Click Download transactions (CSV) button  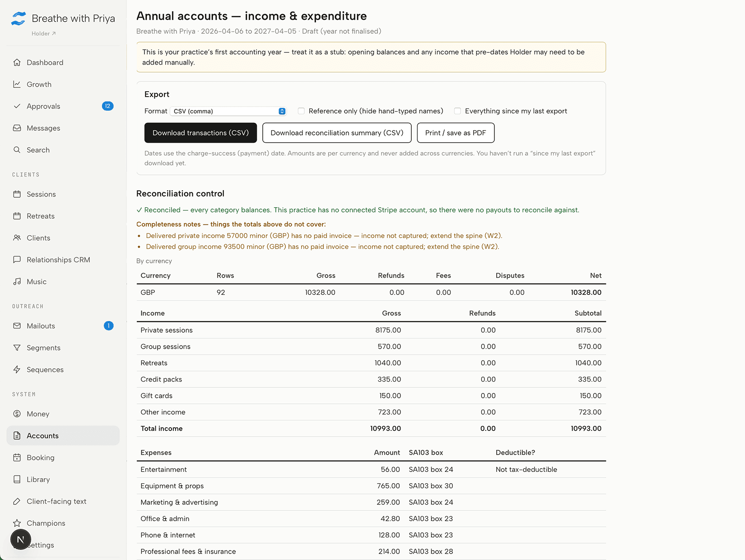[200, 133]
